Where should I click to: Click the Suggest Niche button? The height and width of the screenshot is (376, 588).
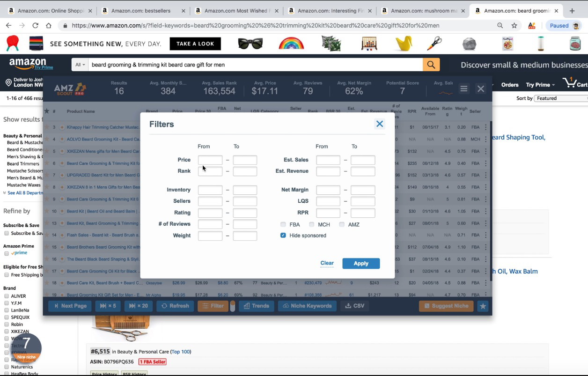point(446,306)
